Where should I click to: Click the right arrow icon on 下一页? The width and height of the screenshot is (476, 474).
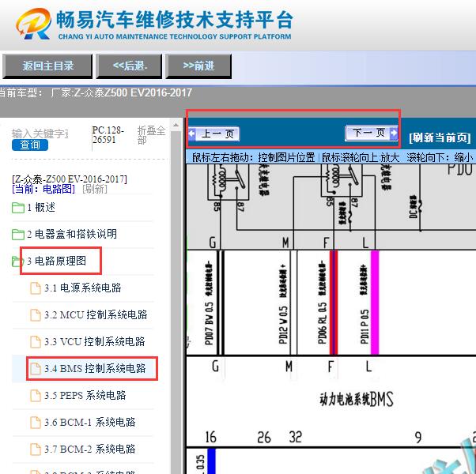click(x=394, y=133)
